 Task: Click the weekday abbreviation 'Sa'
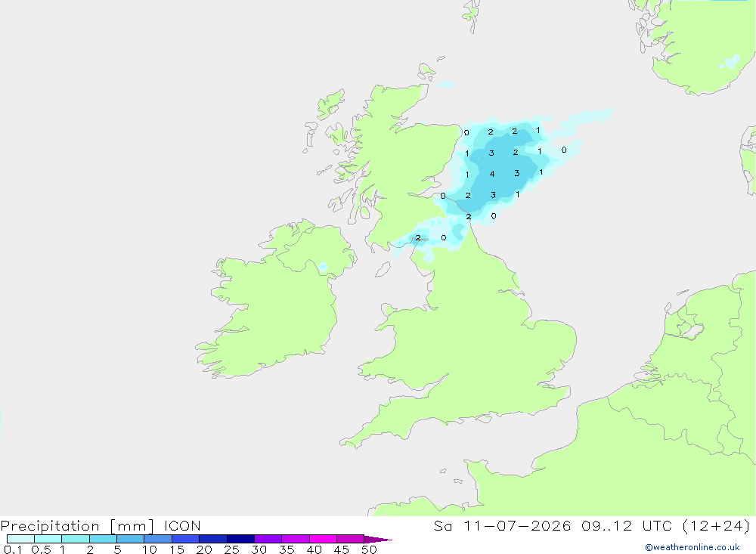[x=442, y=525]
